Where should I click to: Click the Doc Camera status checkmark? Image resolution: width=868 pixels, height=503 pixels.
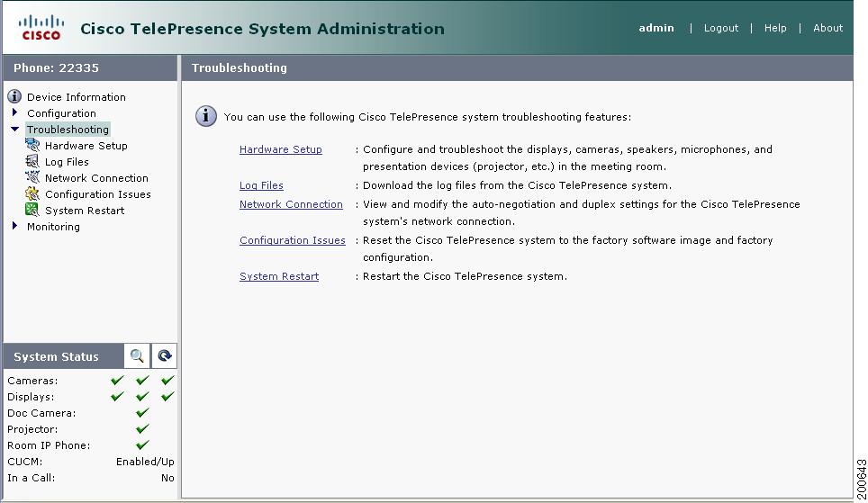coord(143,412)
